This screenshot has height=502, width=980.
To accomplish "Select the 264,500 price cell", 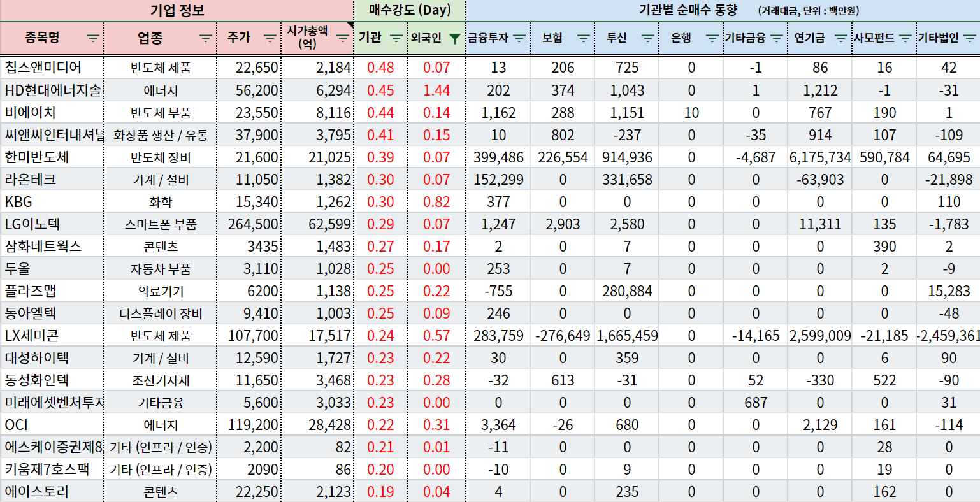I will point(249,224).
